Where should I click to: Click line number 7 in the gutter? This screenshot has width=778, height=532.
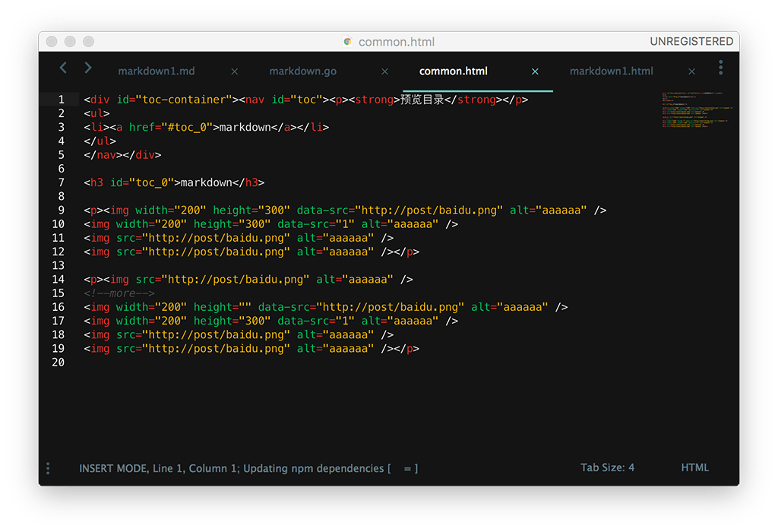coord(60,182)
